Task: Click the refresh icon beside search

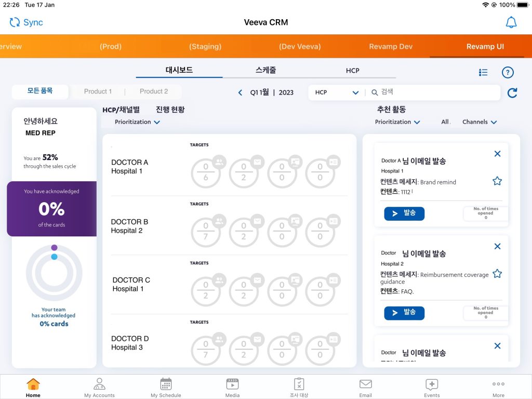Action: pyautogui.click(x=512, y=93)
